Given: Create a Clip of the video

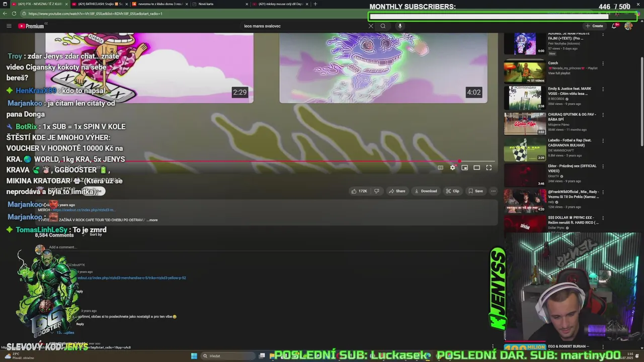Looking at the screenshot, I should pyautogui.click(x=452, y=191).
